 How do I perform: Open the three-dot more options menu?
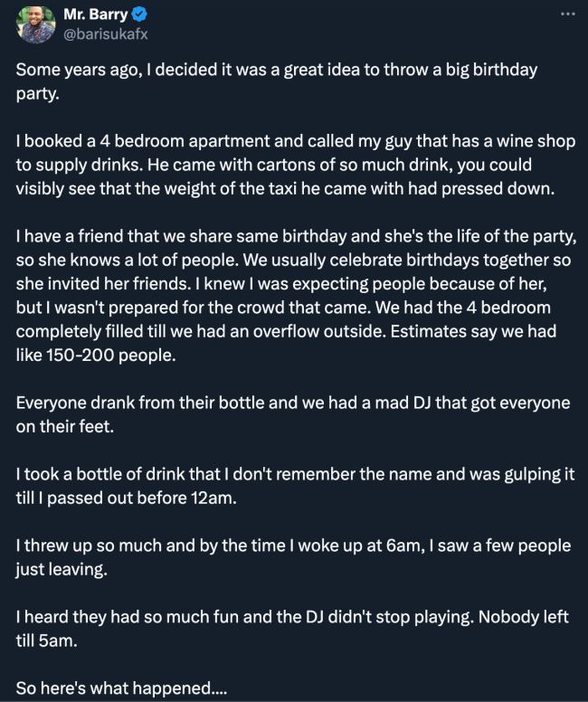(x=567, y=14)
